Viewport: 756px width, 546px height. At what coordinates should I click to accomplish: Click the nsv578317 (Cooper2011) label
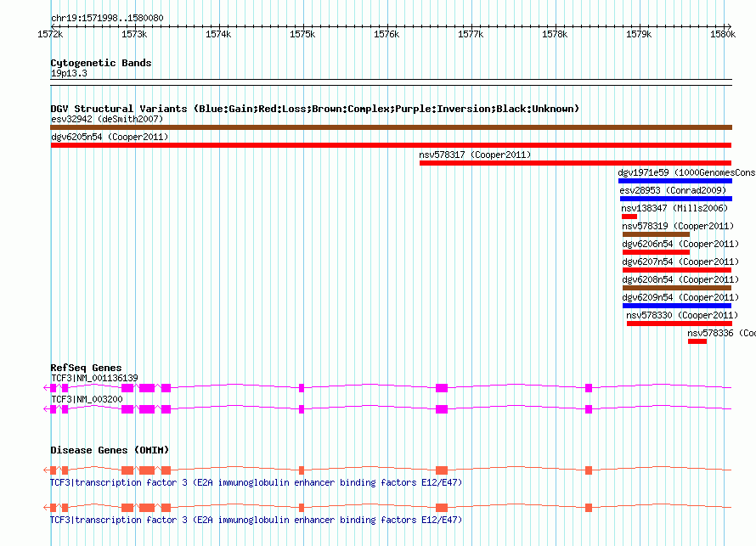[x=475, y=155]
